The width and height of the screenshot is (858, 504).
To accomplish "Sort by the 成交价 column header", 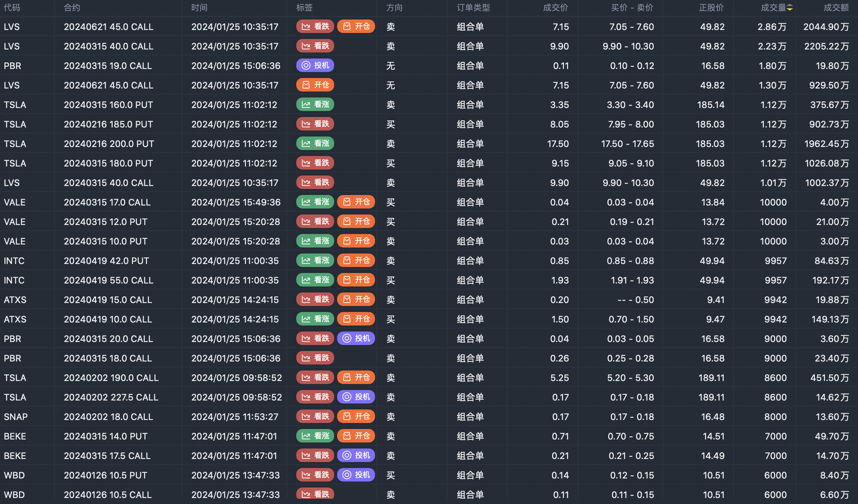I will tap(555, 8).
